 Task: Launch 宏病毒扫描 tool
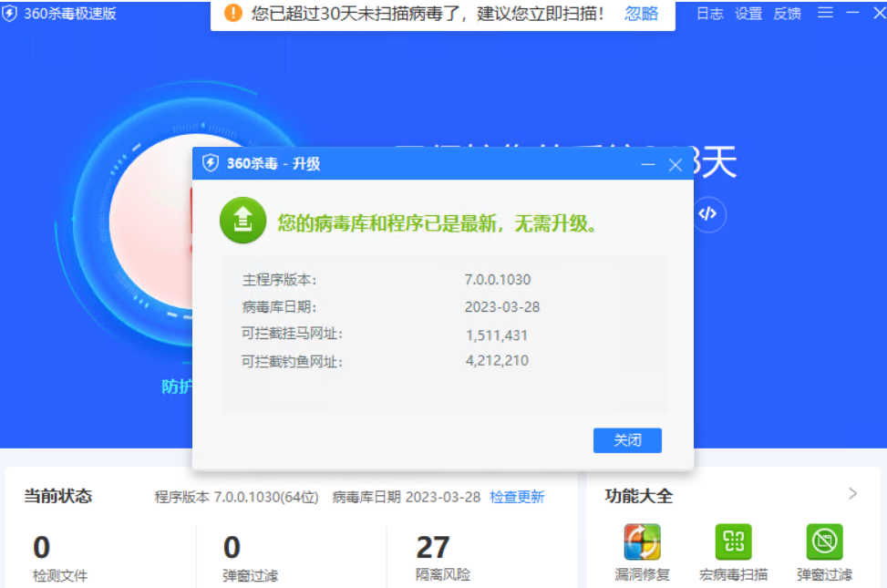[733, 552]
